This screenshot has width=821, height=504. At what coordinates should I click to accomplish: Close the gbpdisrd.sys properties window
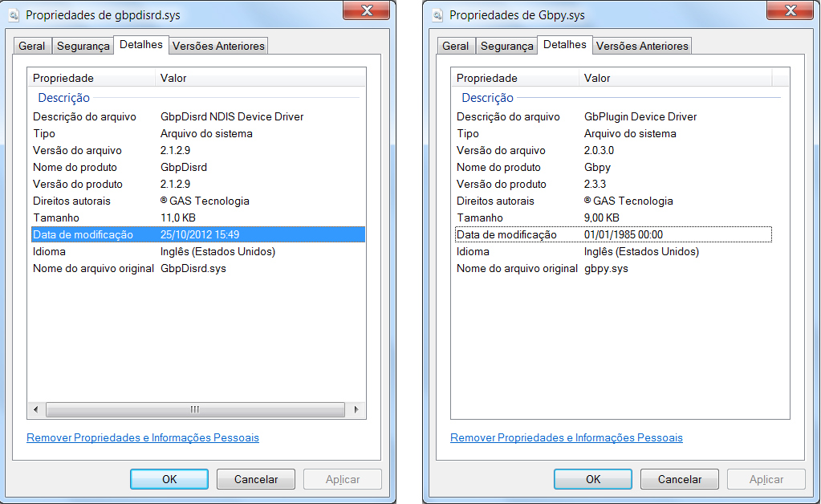tap(367, 10)
